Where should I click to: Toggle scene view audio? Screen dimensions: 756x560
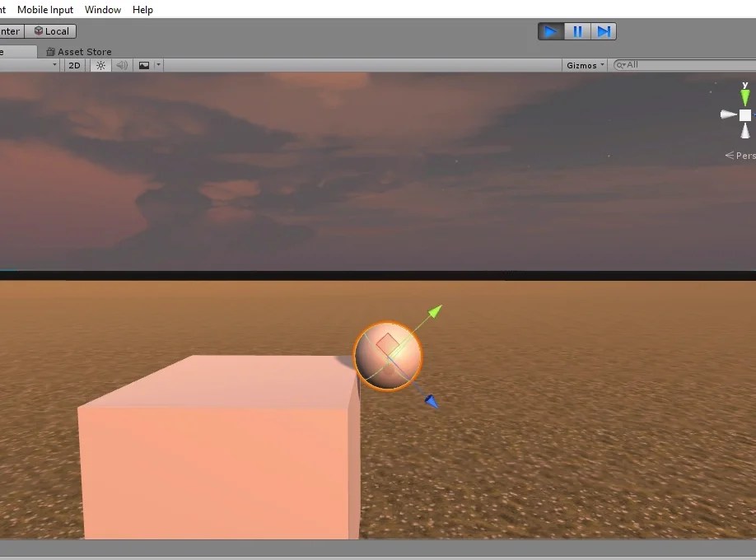click(x=121, y=65)
